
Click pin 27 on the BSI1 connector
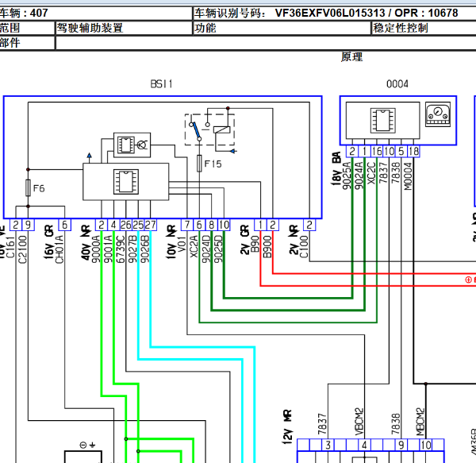tap(151, 225)
